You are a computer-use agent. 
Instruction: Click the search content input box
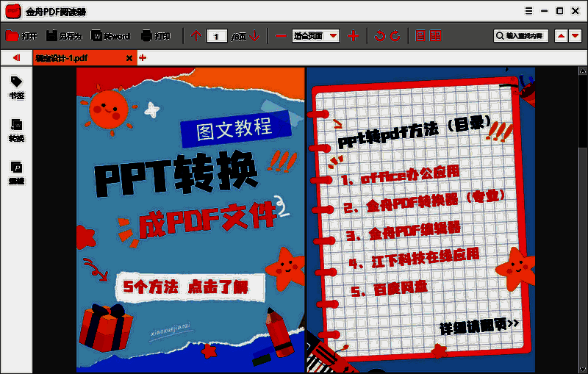pyautogui.click(x=521, y=36)
